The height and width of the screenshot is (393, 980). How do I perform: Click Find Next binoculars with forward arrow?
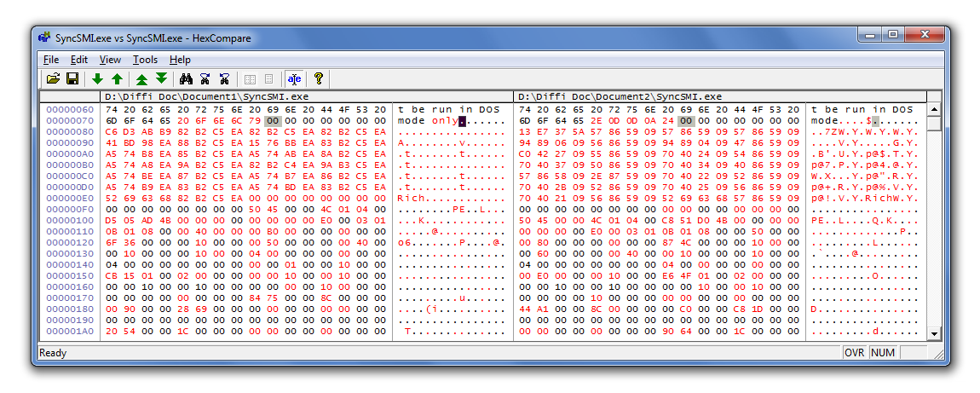click(205, 78)
